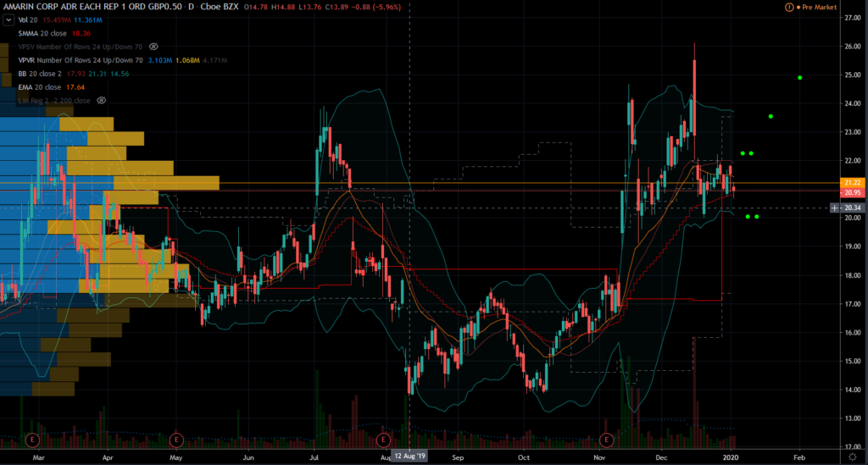The image size is (868, 465).
Task: Click the 13.00 price axis label
Action: [x=853, y=418]
